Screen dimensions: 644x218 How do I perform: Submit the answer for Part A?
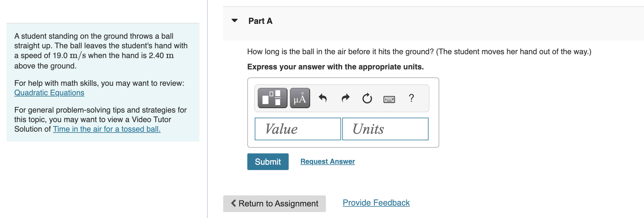point(268,162)
